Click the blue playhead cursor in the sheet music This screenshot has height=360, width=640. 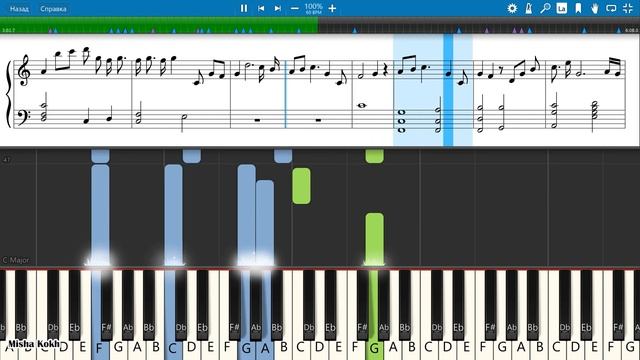[x=448, y=90]
